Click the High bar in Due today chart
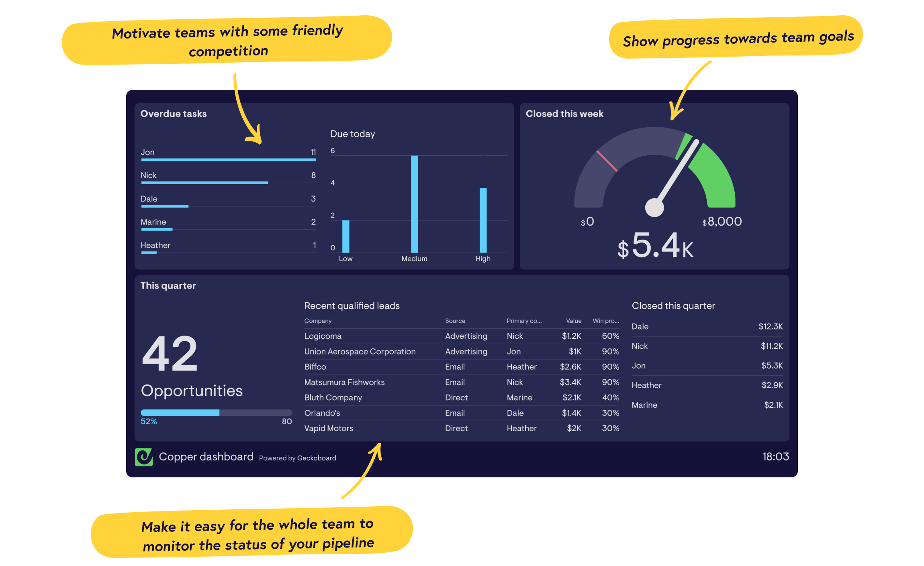The width and height of the screenshot is (924, 566). [x=483, y=220]
